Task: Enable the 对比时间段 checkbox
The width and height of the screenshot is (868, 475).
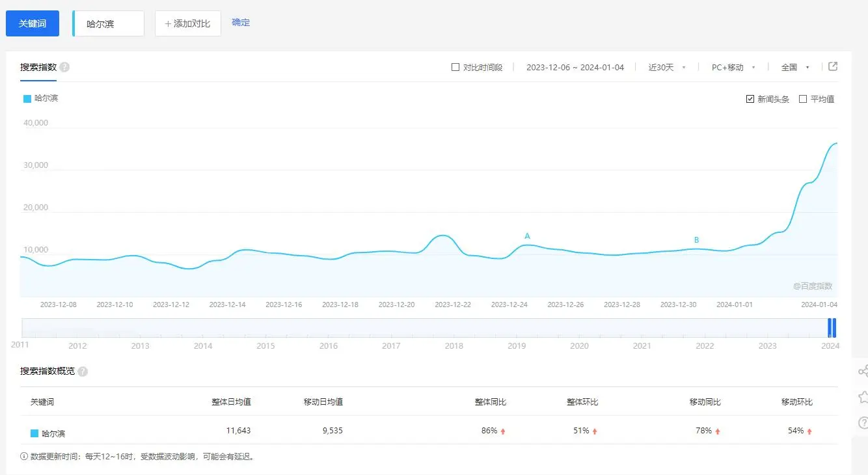Action: point(455,68)
